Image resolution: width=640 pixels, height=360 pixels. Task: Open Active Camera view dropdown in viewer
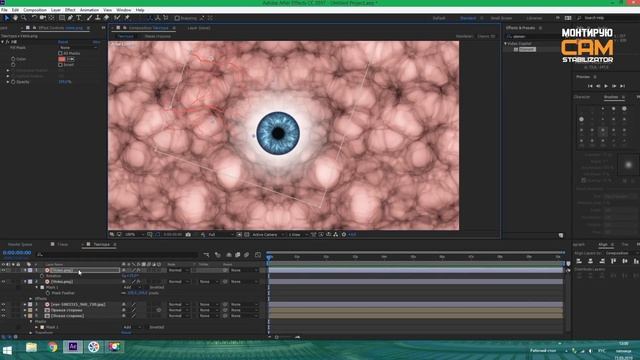click(x=267, y=235)
